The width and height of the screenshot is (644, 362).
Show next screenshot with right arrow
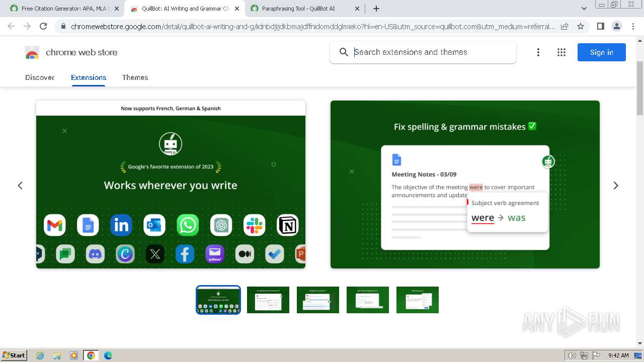(616, 186)
